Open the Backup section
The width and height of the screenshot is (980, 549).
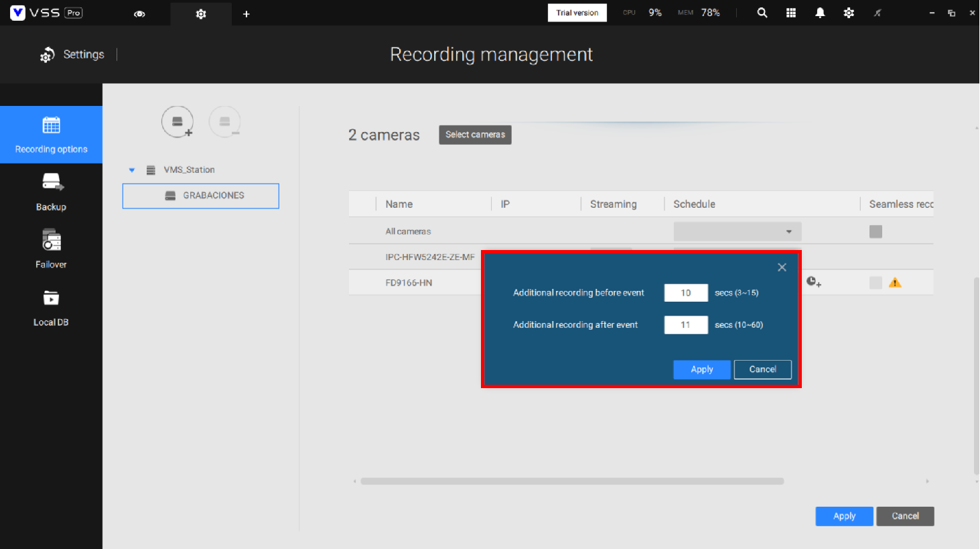click(51, 192)
